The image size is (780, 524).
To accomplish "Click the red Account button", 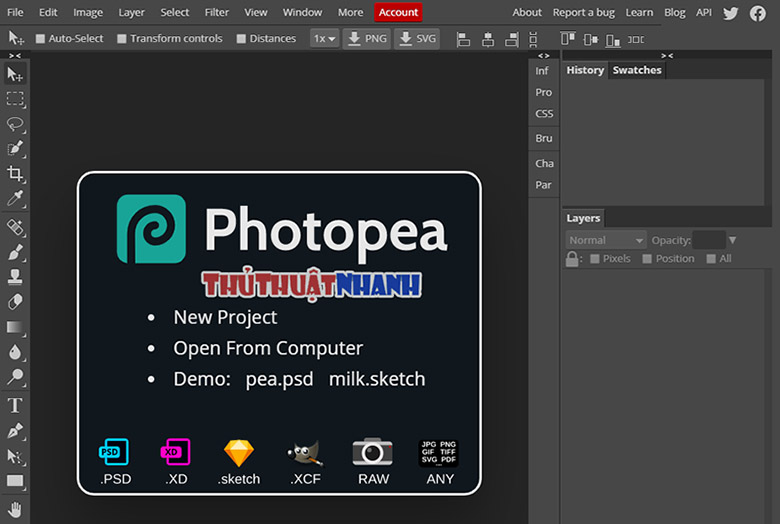I will pyautogui.click(x=398, y=12).
